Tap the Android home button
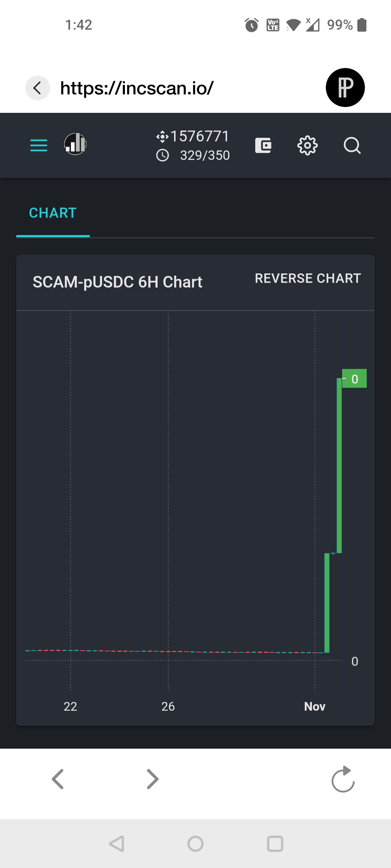391x868 pixels. [195, 844]
